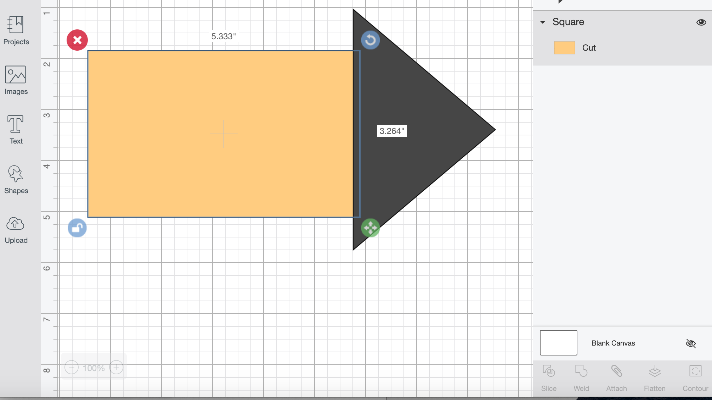The image size is (712, 400).
Task: Select the orange Cut color swatch
Action: [564, 48]
